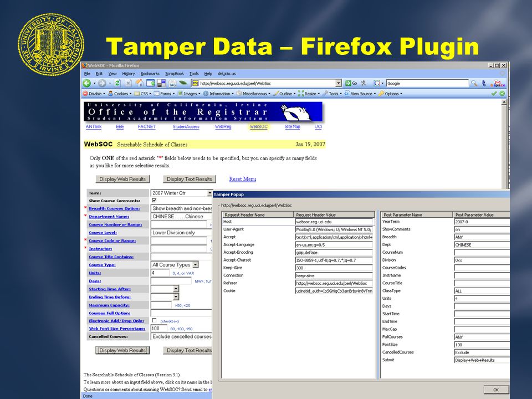532x399 pixels.
Task: Open the Starting Time After dropdown
Action: coord(176,289)
